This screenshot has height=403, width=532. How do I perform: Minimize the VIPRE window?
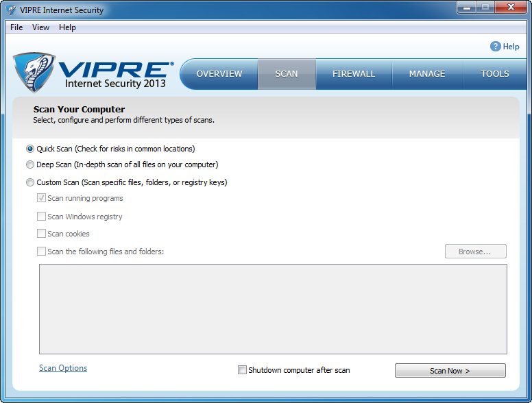click(467, 7)
